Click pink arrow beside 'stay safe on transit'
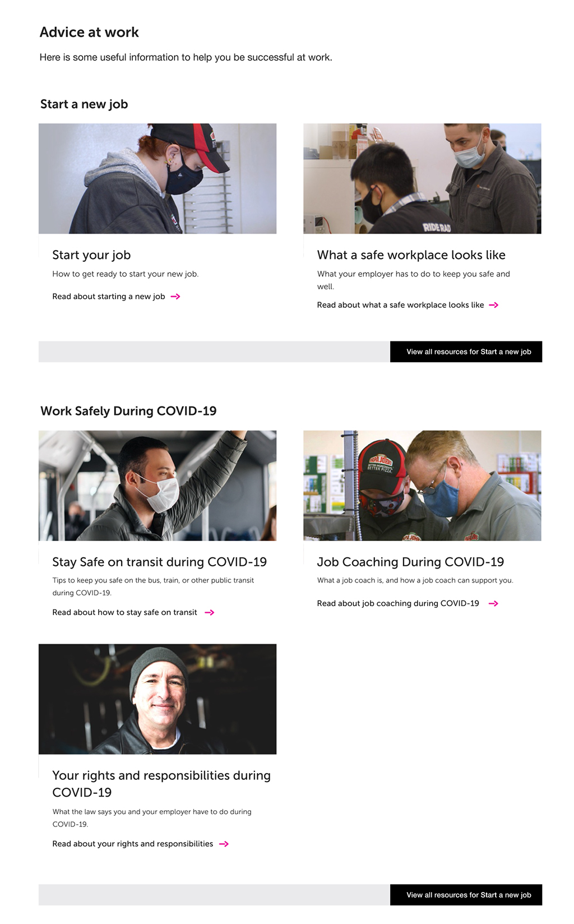Screen dimensions: 574x924 210,612
